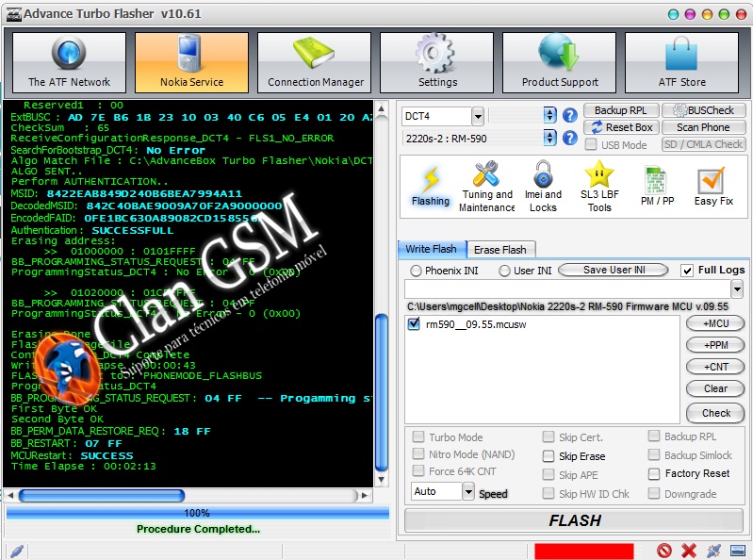Expand the INI file path dropdown
Image resolution: width=753 pixels, height=560 pixels.
(737, 289)
